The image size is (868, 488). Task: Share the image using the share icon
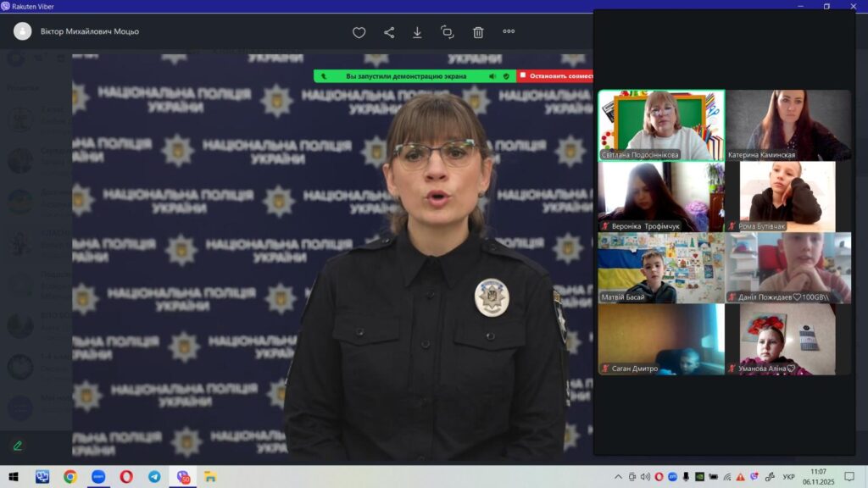(x=389, y=32)
